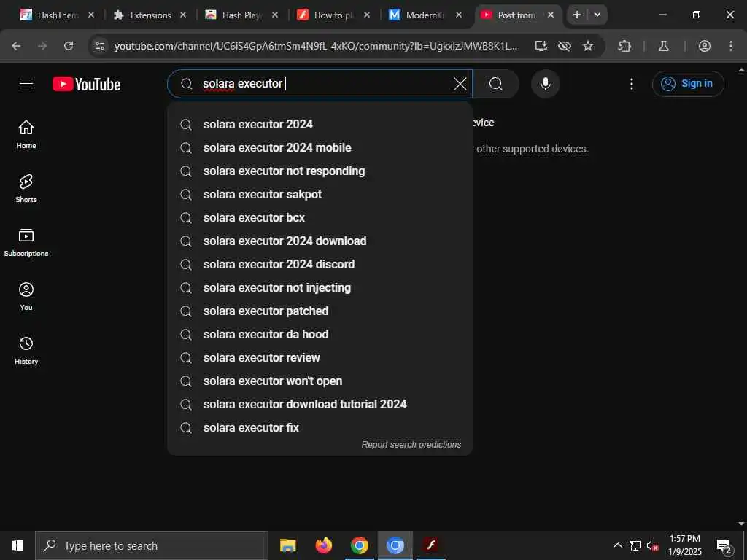Click the network tray icon
The height and width of the screenshot is (560, 747).
click(635, 545)
